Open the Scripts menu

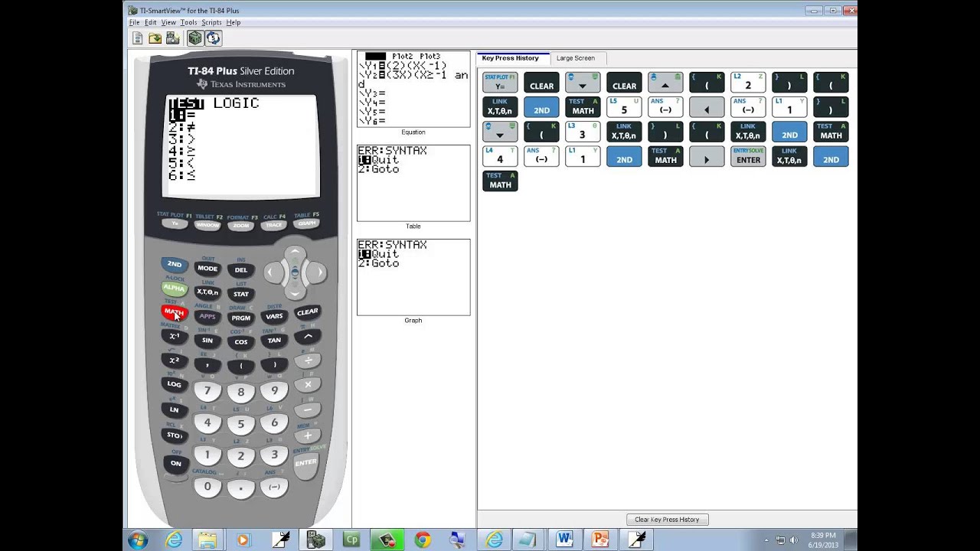(x=211, y=23)
